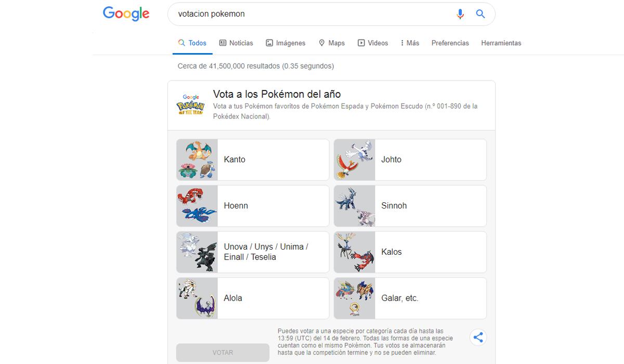
Task: Click the Kanto region Pokémon thumbnail
Action: click(x=197, y=159)
